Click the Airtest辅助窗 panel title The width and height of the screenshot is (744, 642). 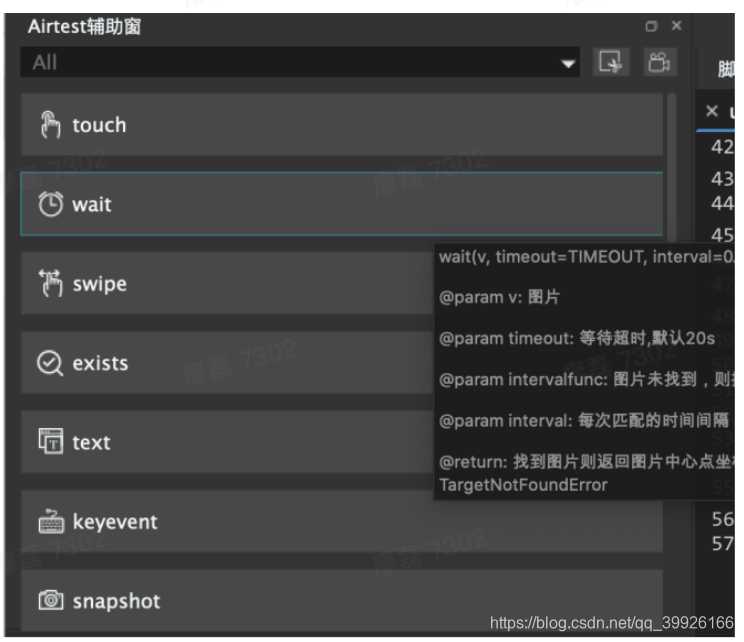point(84,26)
